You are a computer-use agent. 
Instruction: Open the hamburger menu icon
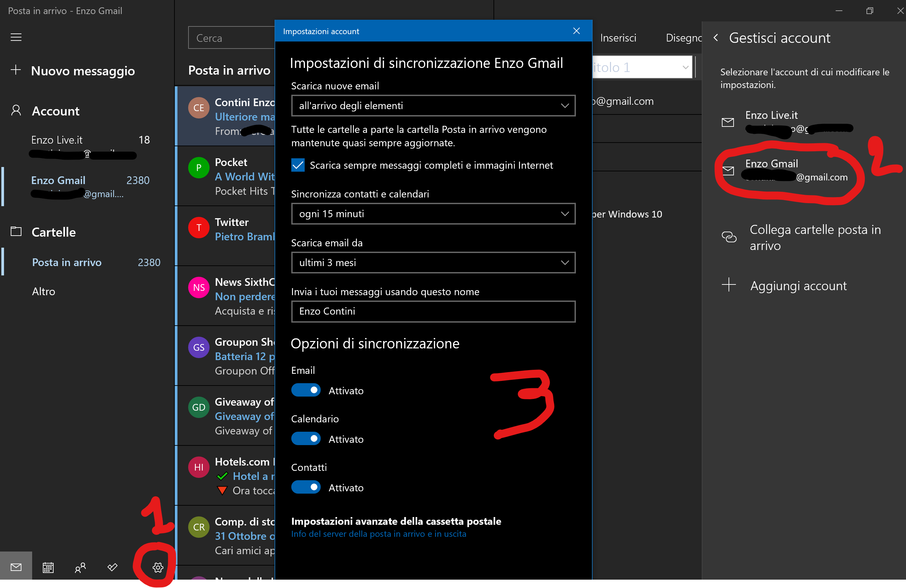click(x=16, y=37)
